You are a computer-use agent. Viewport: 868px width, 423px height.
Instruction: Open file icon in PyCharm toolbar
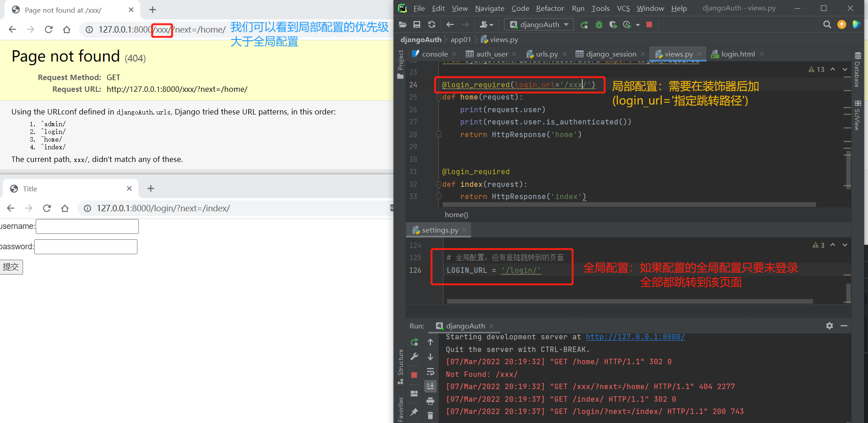[x=403, y=24]
